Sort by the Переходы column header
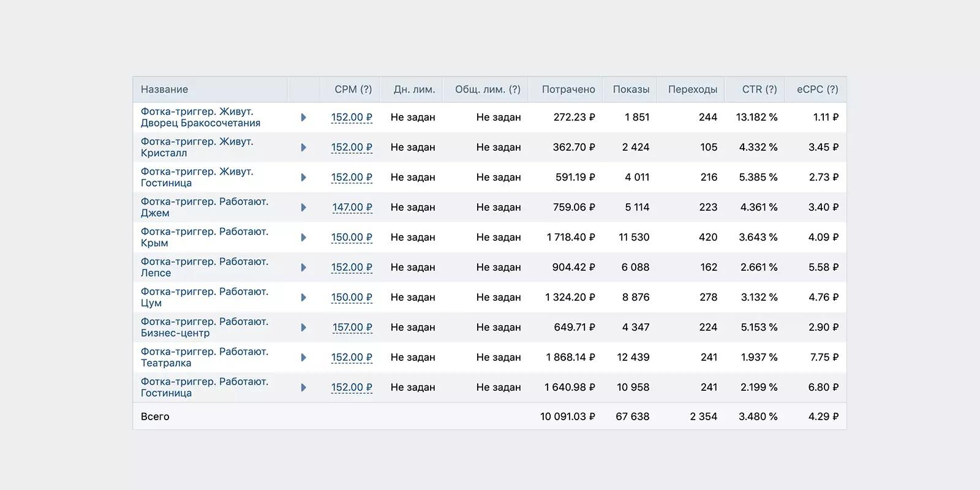The image size is (980, 490). click(x=693, y=89)
